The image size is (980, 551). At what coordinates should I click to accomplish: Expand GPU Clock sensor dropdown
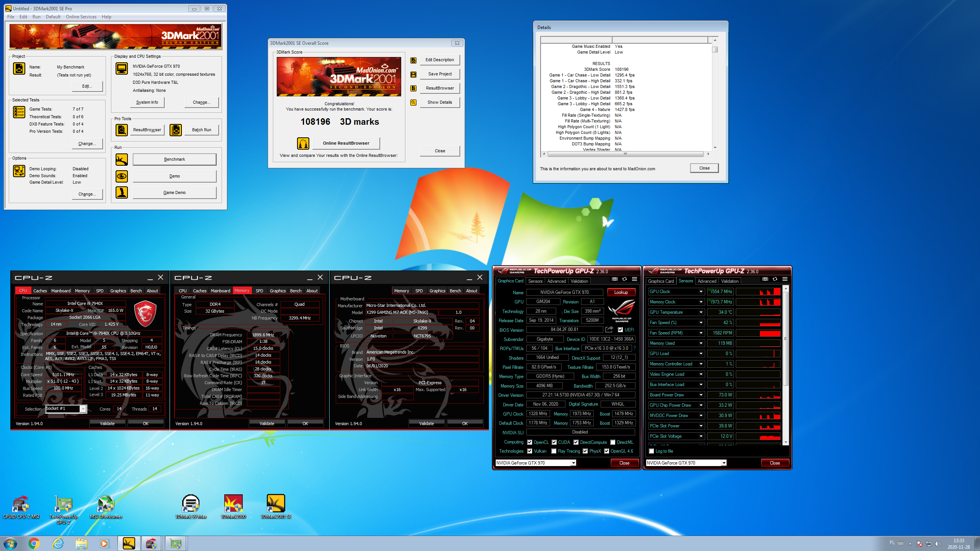(701, 292)
